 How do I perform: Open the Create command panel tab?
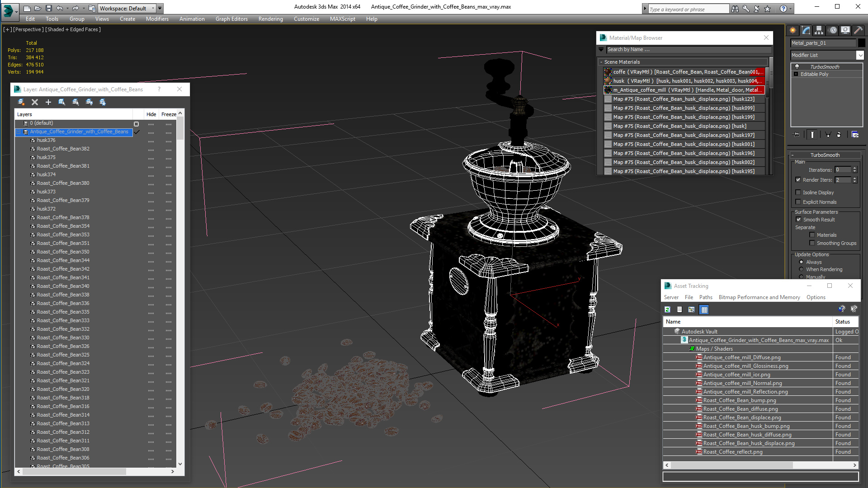pos(793,30)
